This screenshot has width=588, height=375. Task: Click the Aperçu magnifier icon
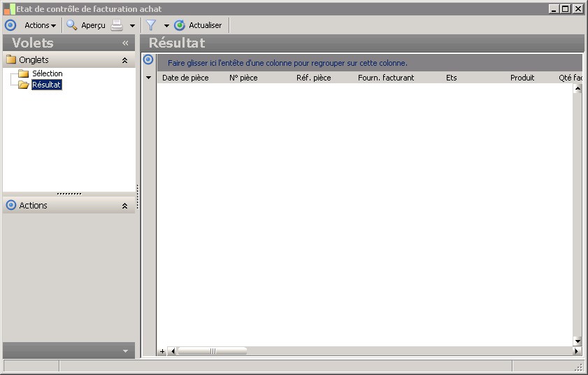click(71, 25)
